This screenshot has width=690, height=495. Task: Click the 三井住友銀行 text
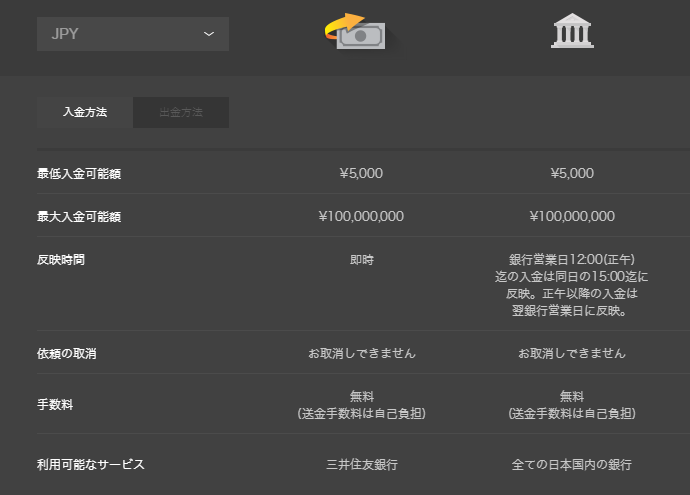tap(362, 465)
